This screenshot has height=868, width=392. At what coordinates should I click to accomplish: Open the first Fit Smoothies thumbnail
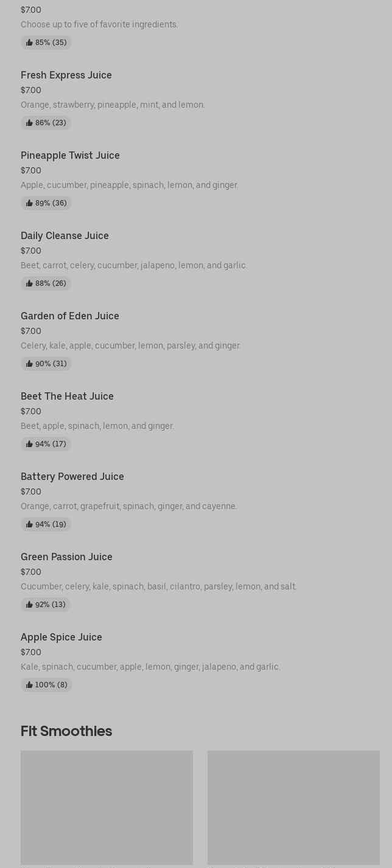coord(107,807)
